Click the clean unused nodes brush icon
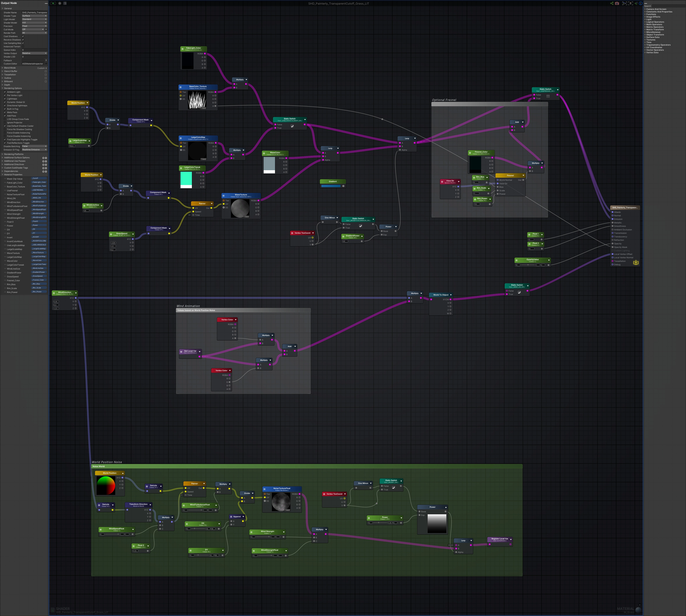 tap(636, 3)
